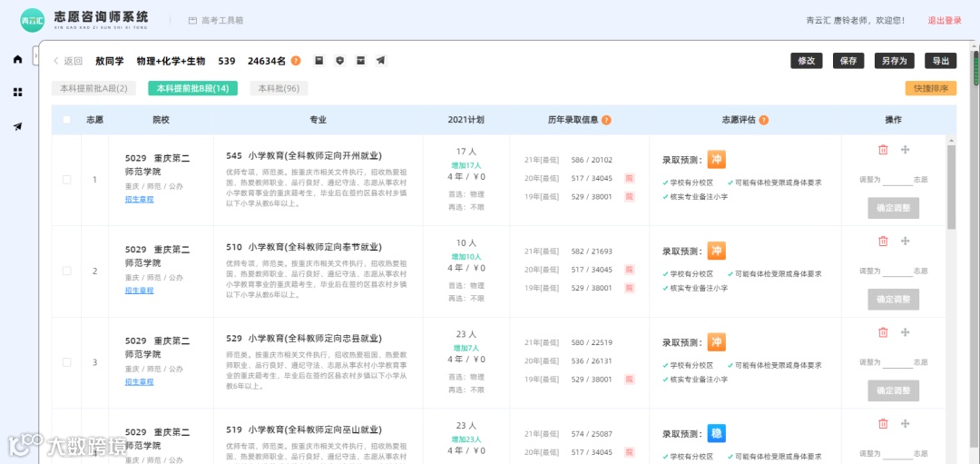The width and height of the screenshot is (980, 464).
Task: Click major title 545 小学教育(全科教师定向开州就业)
Action: tap(304, 155)
